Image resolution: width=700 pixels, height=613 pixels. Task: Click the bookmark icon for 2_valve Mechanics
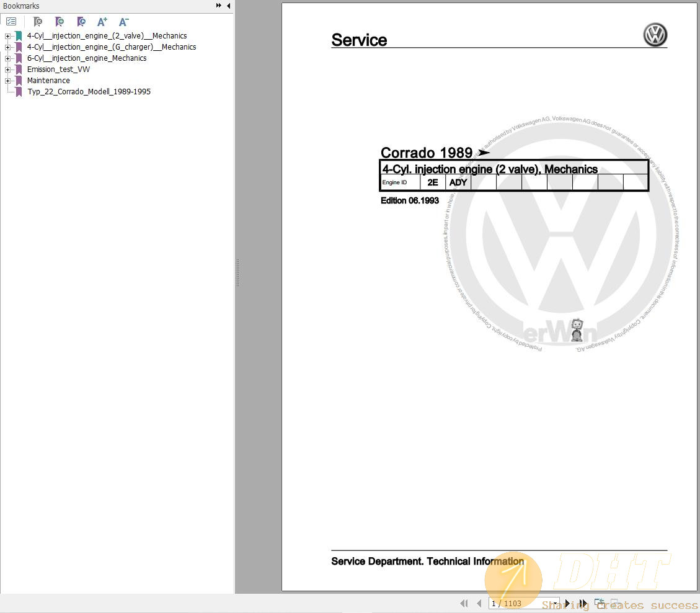click(x=19, y=36)
